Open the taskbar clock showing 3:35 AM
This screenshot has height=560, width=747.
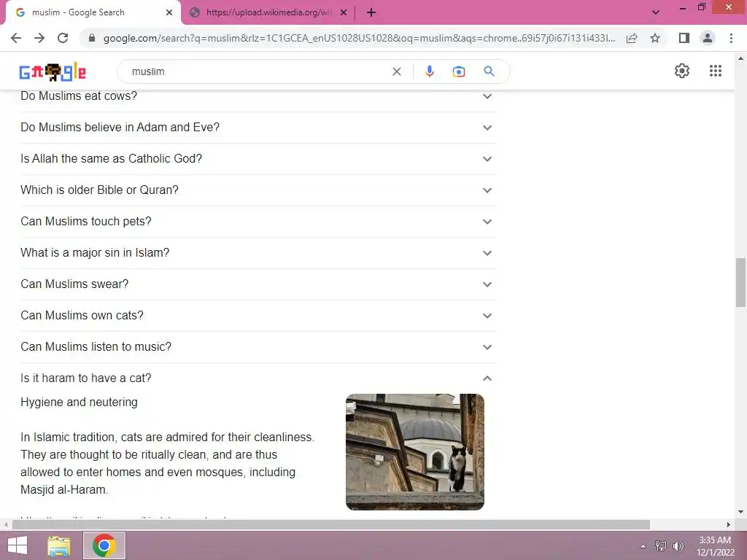(715, 546)
